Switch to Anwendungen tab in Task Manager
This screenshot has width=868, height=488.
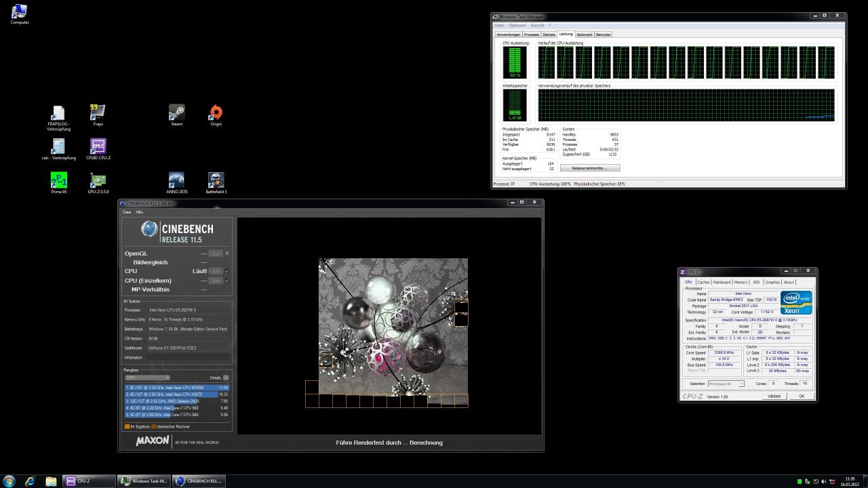[508, 35]
